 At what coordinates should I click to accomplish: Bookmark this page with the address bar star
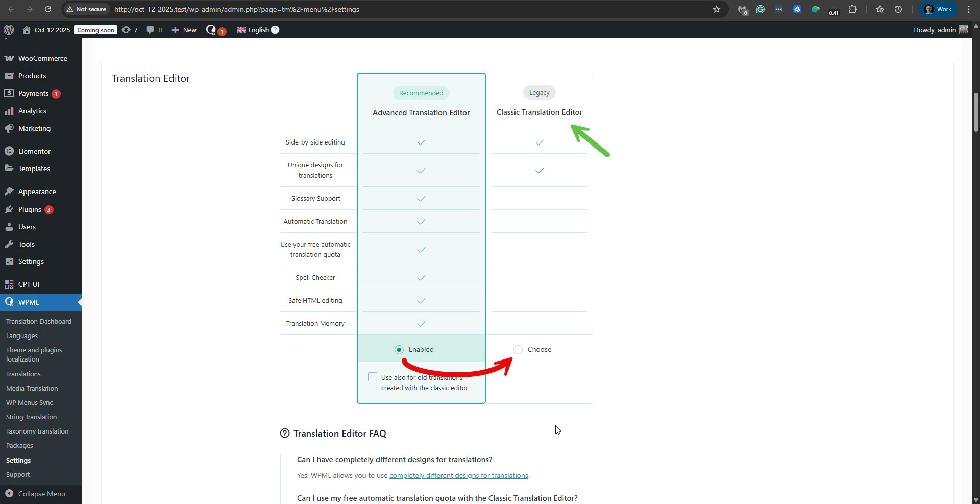coord(717,9)
